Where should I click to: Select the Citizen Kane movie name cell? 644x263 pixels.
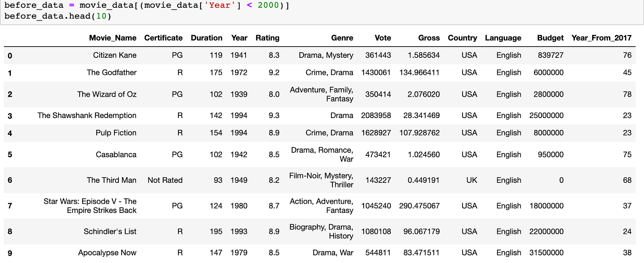(115, 55)
